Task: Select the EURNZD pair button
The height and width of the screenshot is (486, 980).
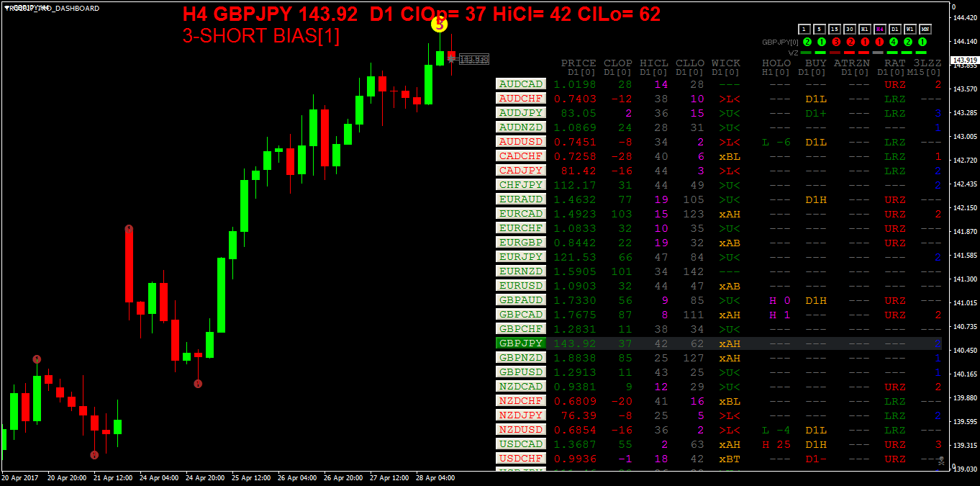Action: [521, 271]
